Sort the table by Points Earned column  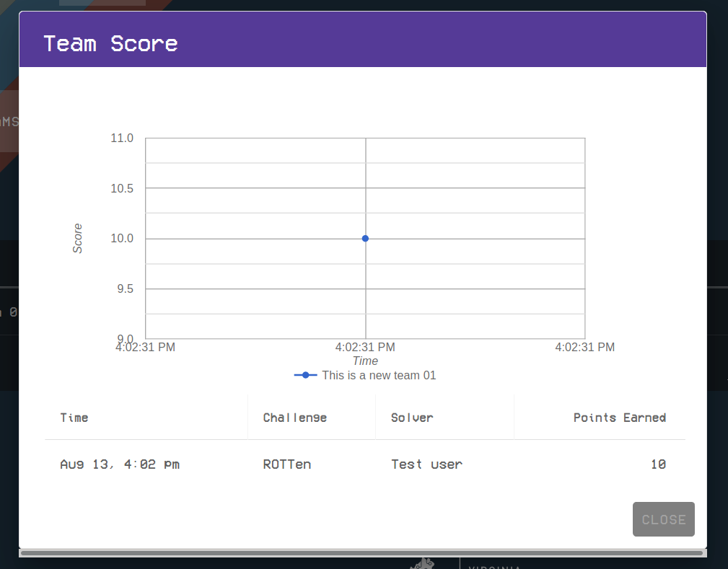click(620, 417)
